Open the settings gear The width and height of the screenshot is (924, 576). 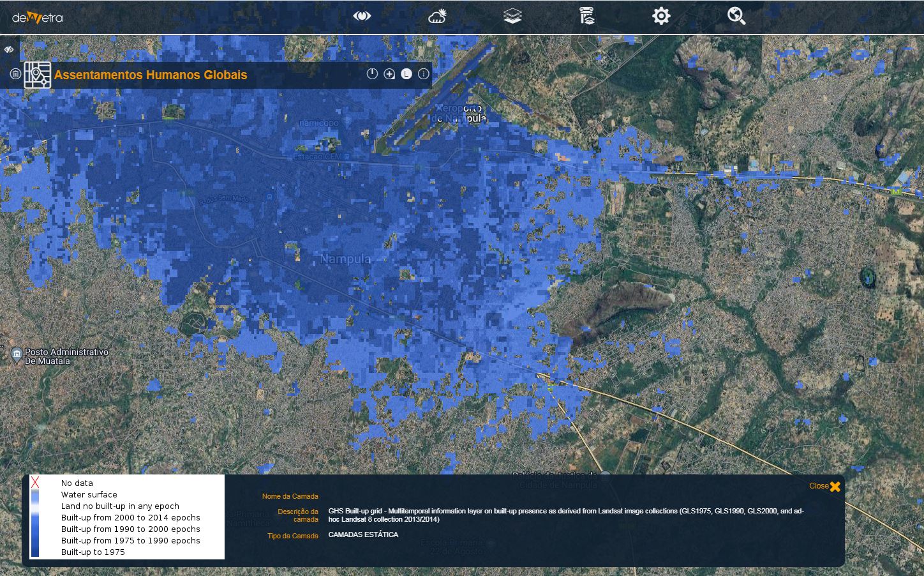pos(661,16)
